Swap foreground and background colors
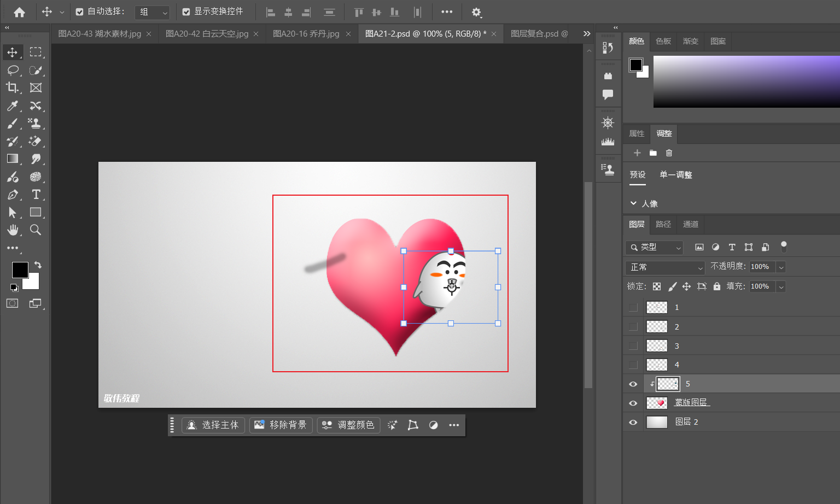The height and width of the screenshot is (504, 840). click(x=38, y=265)
